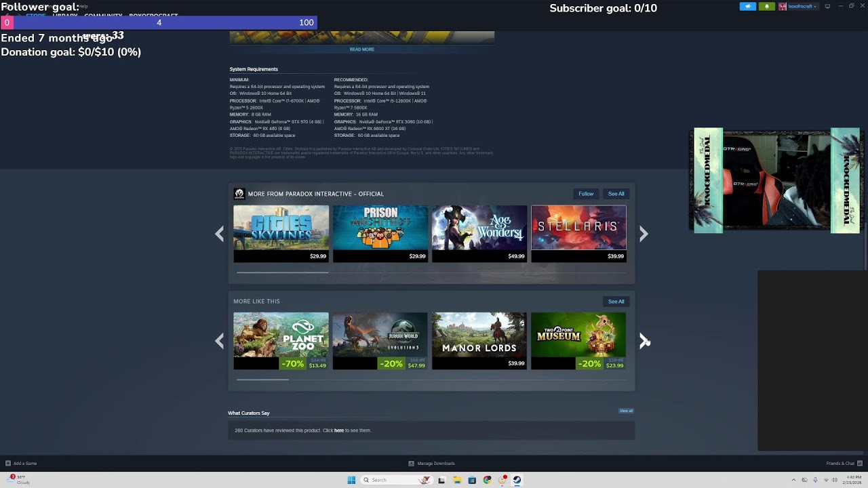868x488 pixels.
Task: Open Google Chrome from the taskbar
Action: pyautogui.click(x=487, y=480)
